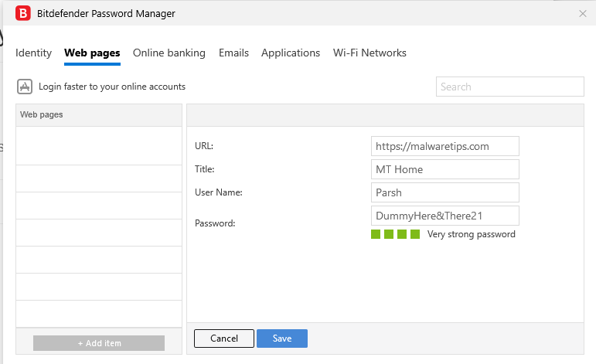Click the login faster app icon
Viewport: 596px width, 364px height.
click(24, 87)
